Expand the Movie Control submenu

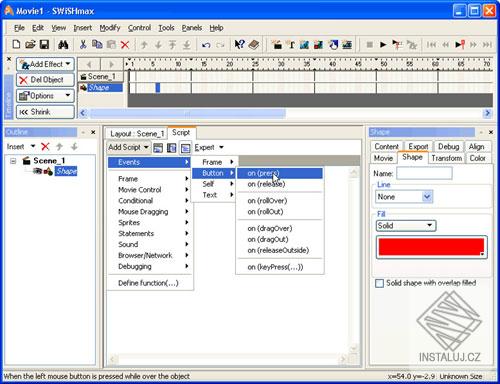(151, 190)
